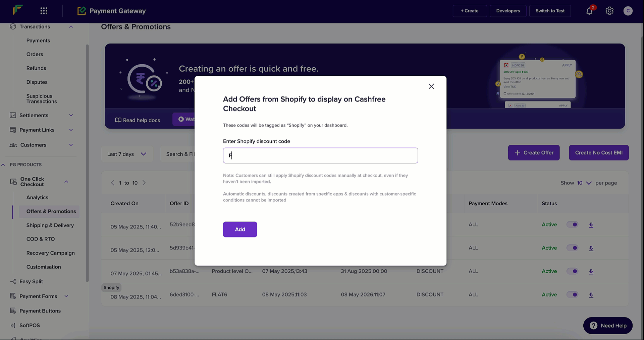Image resolution: width=644 pixels, height=340 pixels.
Task: Expand the Payment Links chevron
Action: point(71,130)
